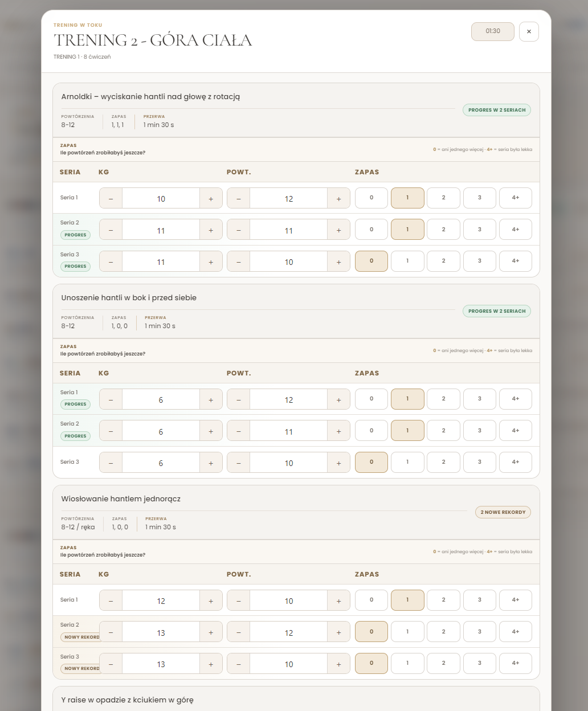Set zapas to 4+ for Arnoldki Seria 3

[x=516, y=261]
